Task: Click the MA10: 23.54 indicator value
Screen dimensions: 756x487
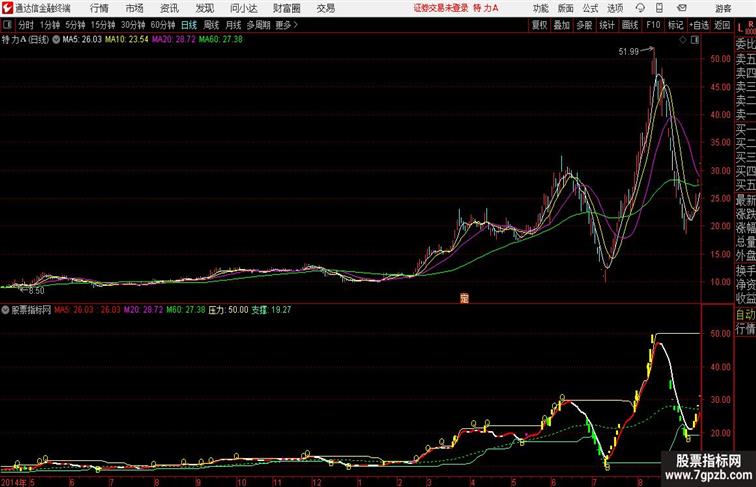Action: pyautogui.click(x=127, y=40)
